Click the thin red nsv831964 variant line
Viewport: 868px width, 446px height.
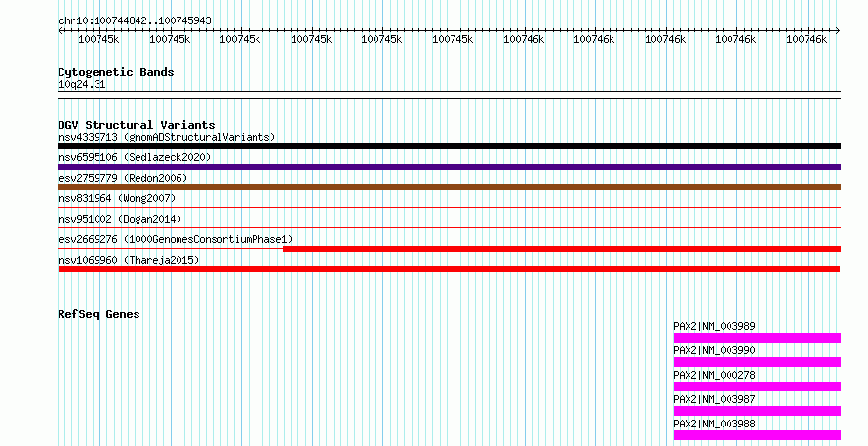click(449, 208)
